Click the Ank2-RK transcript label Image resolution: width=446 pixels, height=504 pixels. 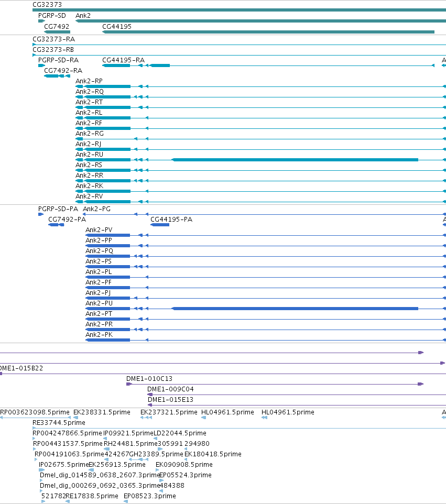coord(90,186)
